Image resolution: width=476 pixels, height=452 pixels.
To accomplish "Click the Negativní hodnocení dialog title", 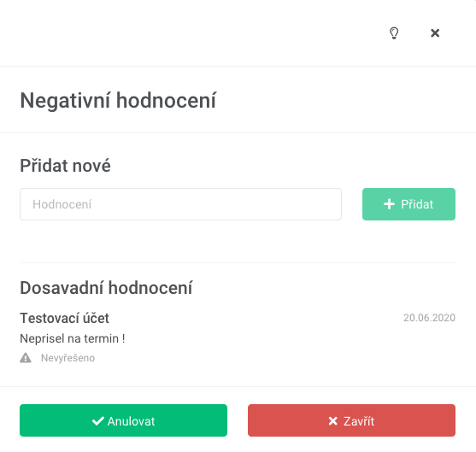I will point(118,101).
